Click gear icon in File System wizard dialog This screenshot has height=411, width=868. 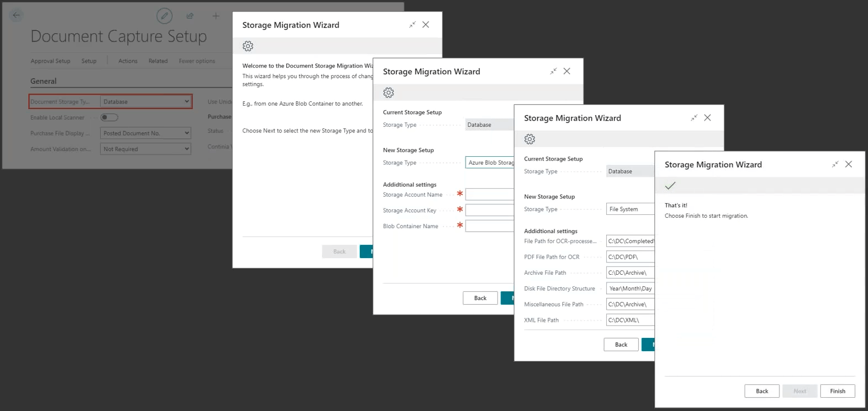tap(530, 139)
